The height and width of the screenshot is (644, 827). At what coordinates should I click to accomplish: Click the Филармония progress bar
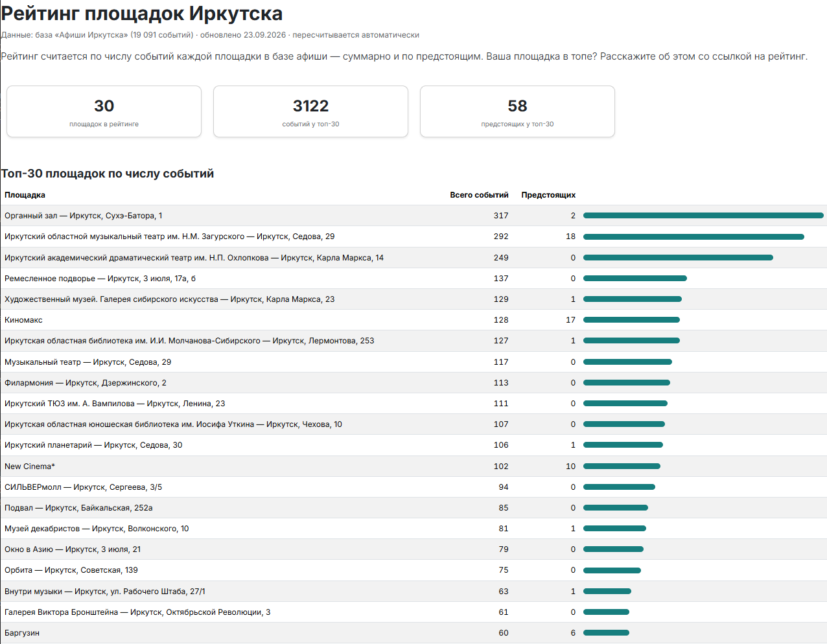coord(627,383)
